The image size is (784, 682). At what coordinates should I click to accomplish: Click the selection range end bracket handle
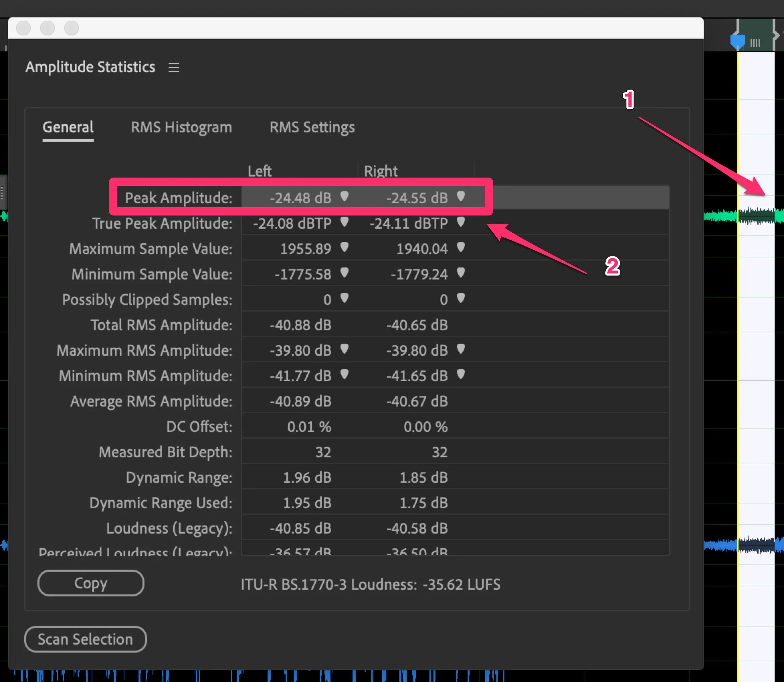click(775, 35)
